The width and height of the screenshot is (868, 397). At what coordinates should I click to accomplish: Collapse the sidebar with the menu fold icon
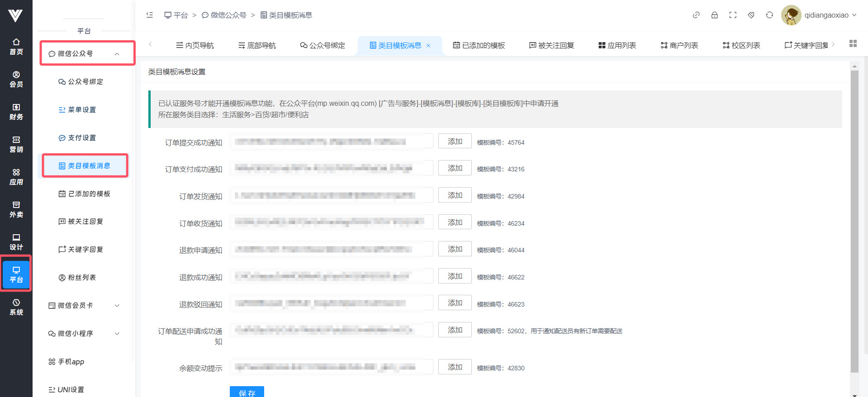[x=150, y=15]
